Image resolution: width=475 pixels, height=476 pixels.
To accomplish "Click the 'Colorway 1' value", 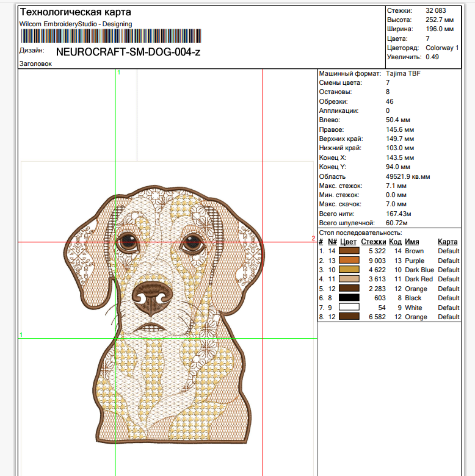I will (x=442, y=48).
